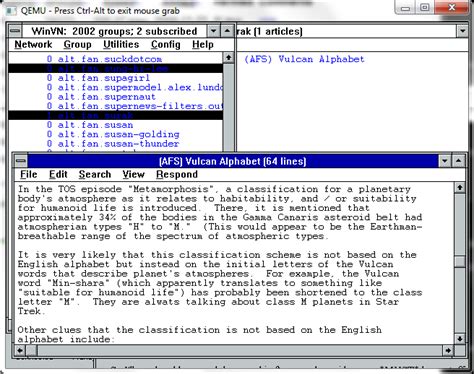This screenshot has width=474, height=374.
Task: Click article horizontal scroll right arrow
Action: pyautogui.click(x=448, y=351)
